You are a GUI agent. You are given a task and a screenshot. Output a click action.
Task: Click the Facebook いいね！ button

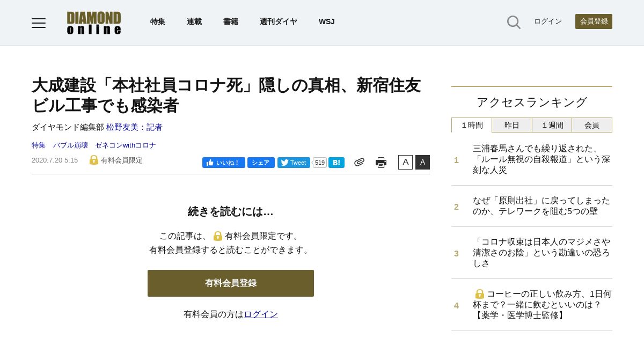pos(224,163)
